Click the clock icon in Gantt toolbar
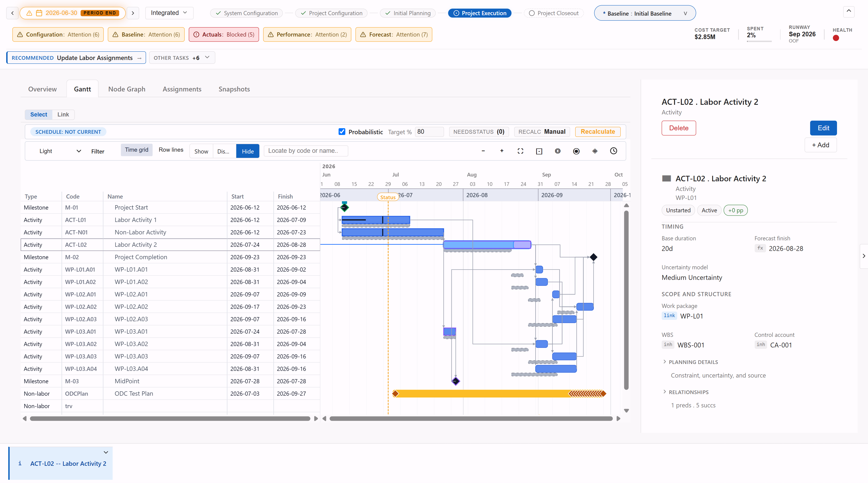Image resolution: width=868 pixels, height=483 pixels. click(x=614, y=151)
